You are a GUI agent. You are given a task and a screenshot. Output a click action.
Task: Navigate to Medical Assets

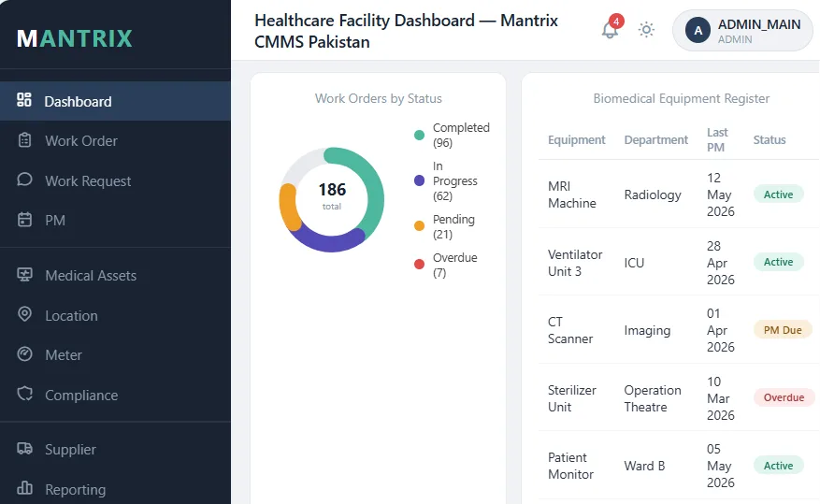pos(115,276)
